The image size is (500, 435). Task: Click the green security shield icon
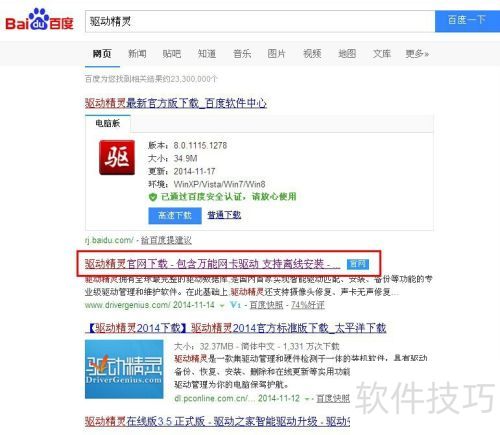pyautogui.click(x=153, y=197)
